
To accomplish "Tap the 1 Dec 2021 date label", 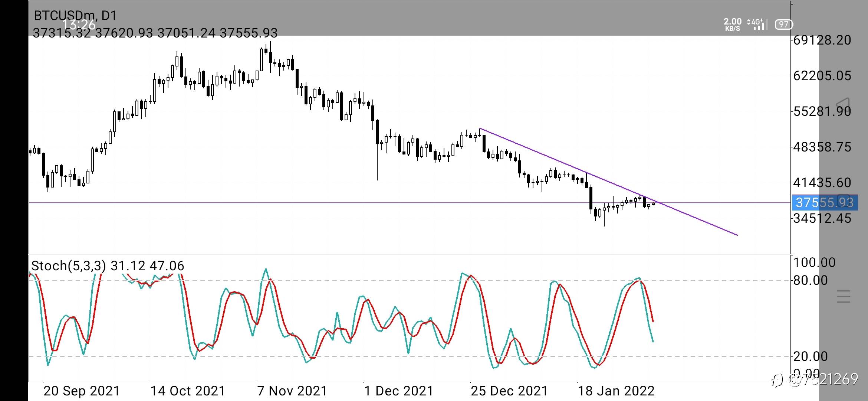I will click(399, 391).
